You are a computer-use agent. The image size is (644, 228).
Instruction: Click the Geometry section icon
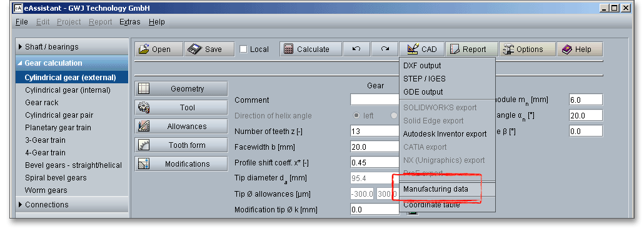coord(144,88)
